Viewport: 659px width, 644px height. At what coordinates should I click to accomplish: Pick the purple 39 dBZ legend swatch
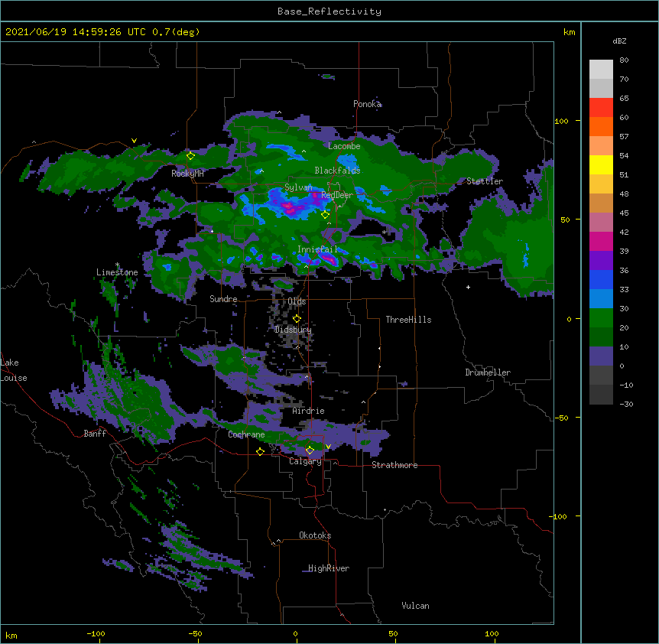pyautogui.click(x=601, y=260)
